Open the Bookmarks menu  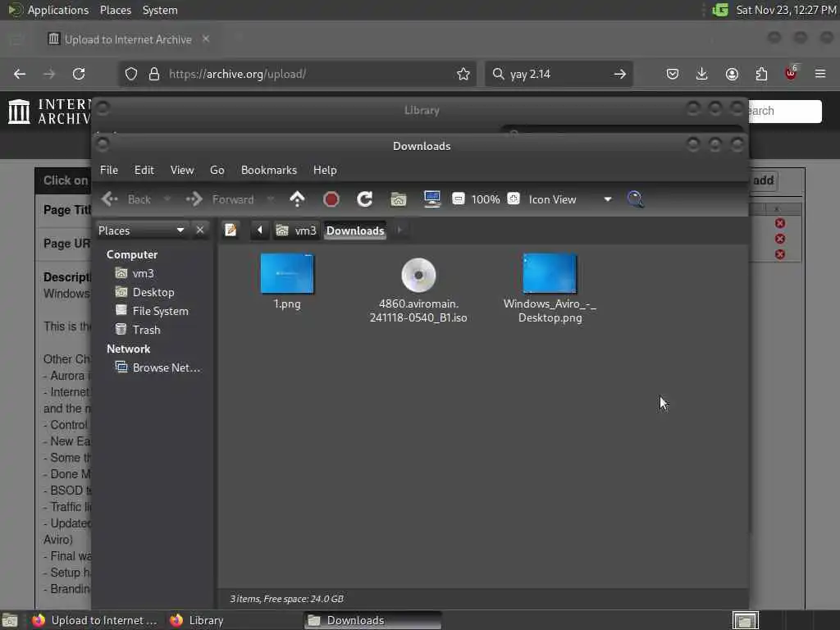click(269, 170)
